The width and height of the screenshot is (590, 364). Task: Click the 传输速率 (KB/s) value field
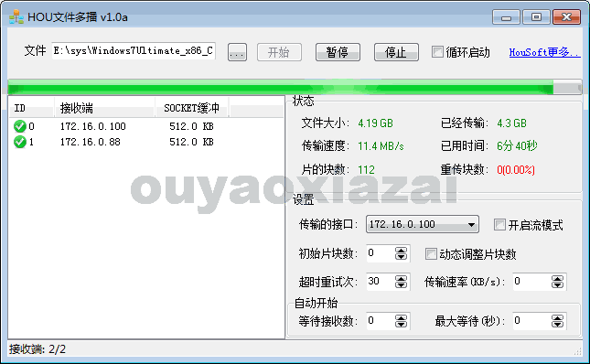point(531,282)
